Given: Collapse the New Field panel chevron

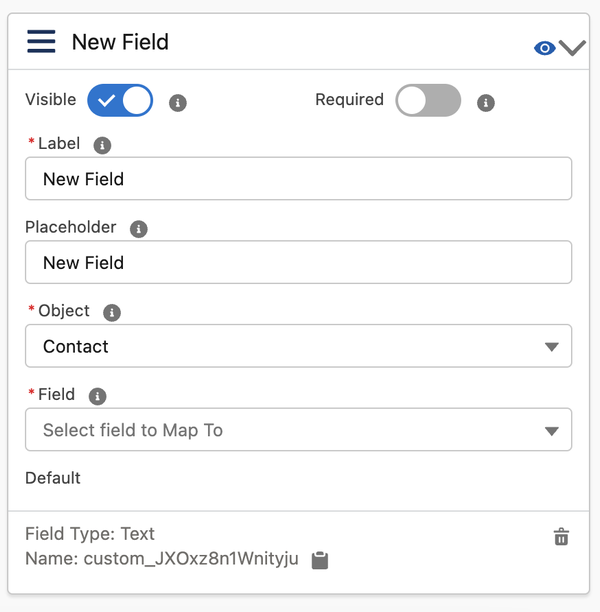Looking at the screenshot, I should [573, 48].
